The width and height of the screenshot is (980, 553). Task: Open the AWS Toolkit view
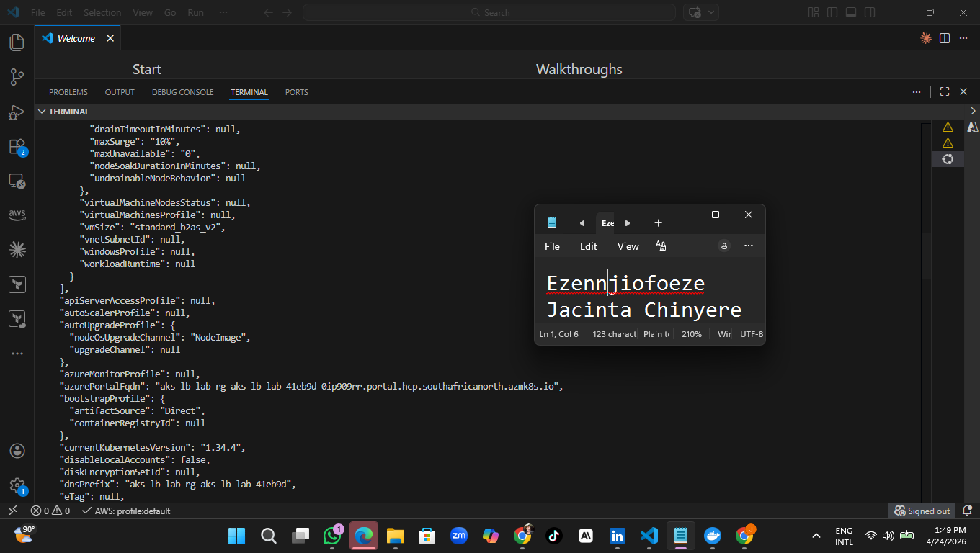(x=17, y=215)
